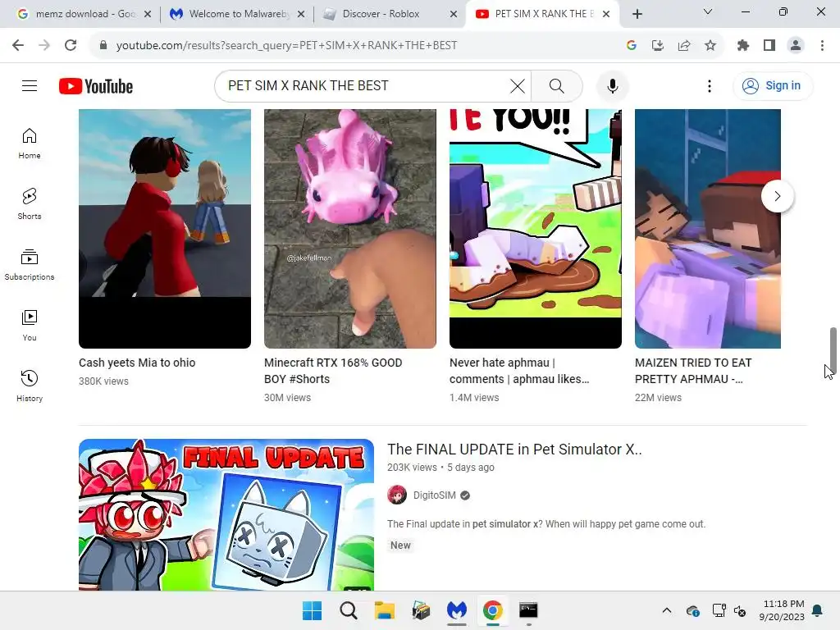Open the You section in the sidebar
Viewport: 840px width, 630px height.
[30, 325]
